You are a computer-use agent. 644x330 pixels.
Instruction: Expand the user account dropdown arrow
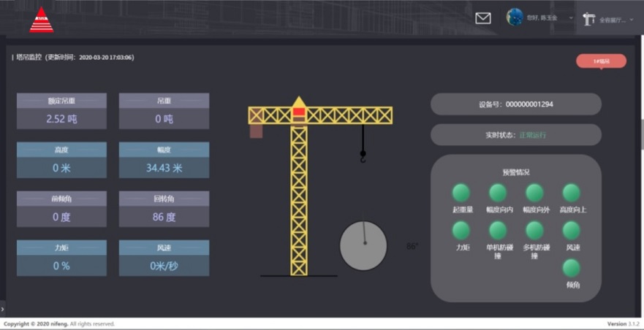pyautogui.click(x=571, y=18)
